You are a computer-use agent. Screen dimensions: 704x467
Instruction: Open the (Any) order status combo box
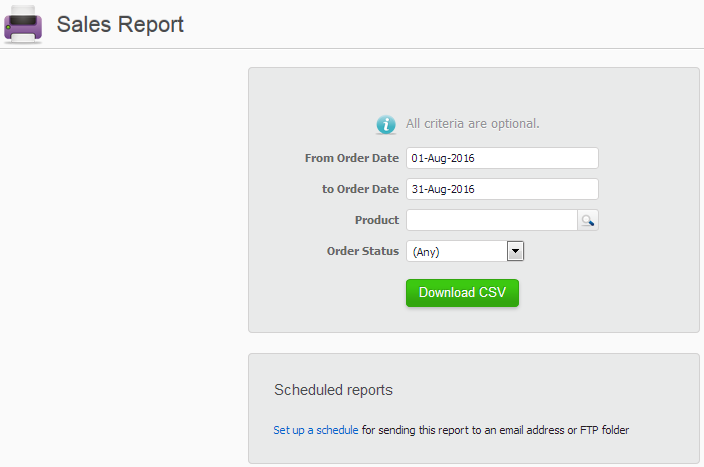pyautogui.click(x=465, y=251)
